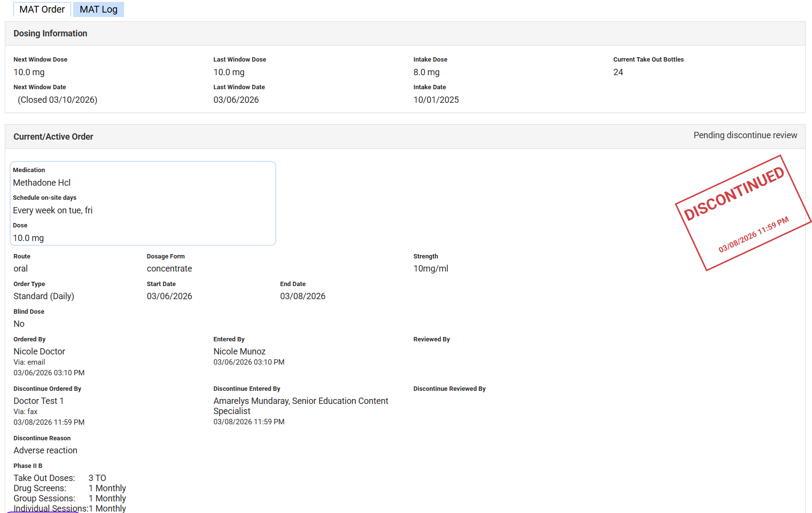Click the Current/Active Order header
The height and width of the screenshot is (513, 812).
pyautogui.click(x=53, y=137)
